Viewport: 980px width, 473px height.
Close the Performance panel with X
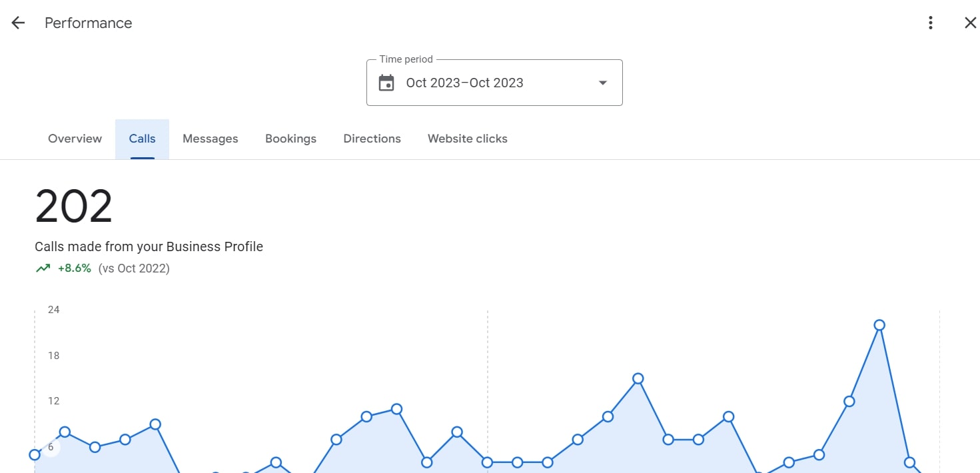tap(970, 23)
